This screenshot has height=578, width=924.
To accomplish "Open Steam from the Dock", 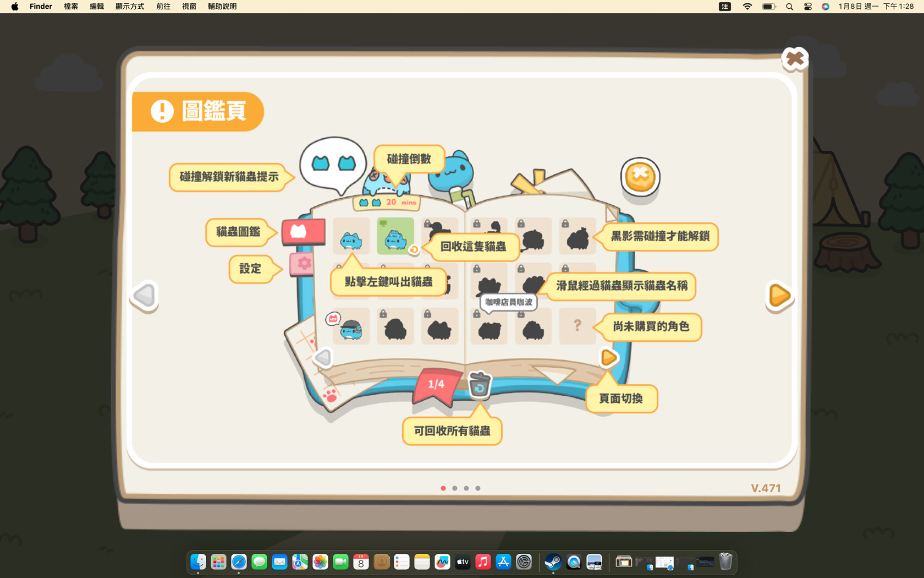I will pos(553,562).
